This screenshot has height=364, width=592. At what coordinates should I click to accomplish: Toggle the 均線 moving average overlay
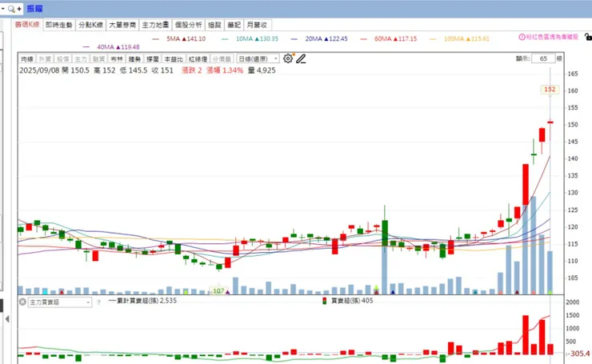(27, 59)
